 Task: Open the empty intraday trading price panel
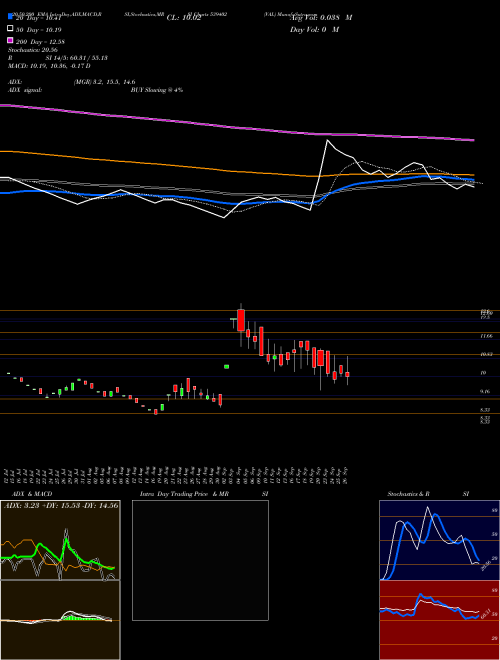200,560
